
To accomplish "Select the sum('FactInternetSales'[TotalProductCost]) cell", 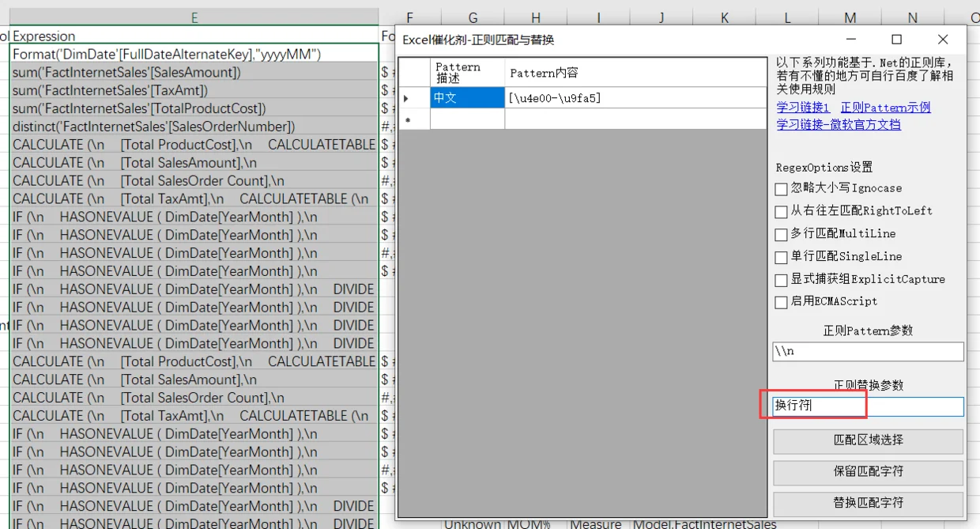I will pos(194,108).
